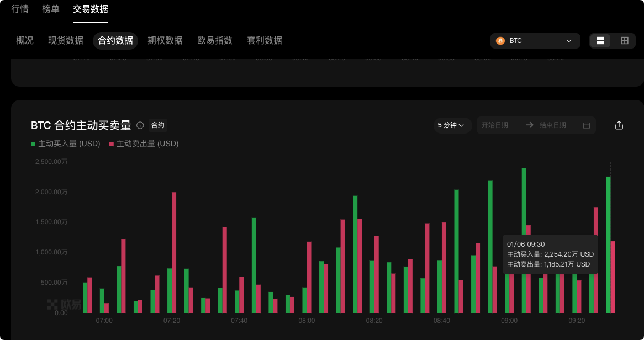Click the 合约 tag next to title
Image resolution: width=644 pixels, height=340 pixels.
158,125
